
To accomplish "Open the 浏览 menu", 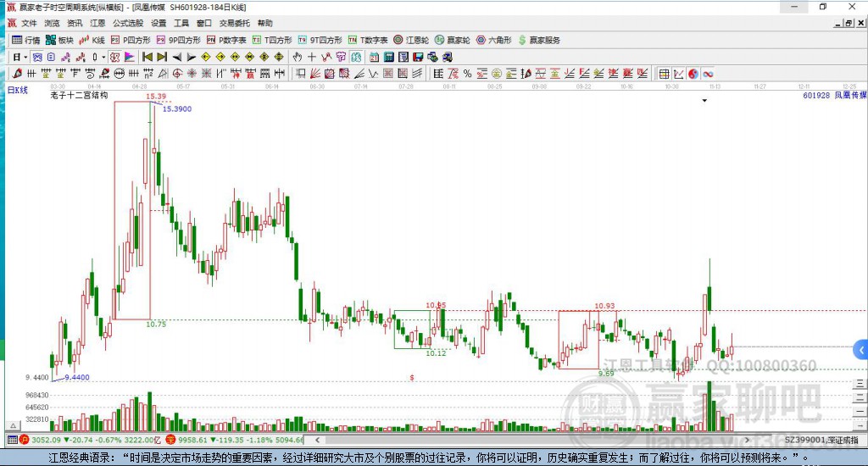I will (x=52, y=23).
